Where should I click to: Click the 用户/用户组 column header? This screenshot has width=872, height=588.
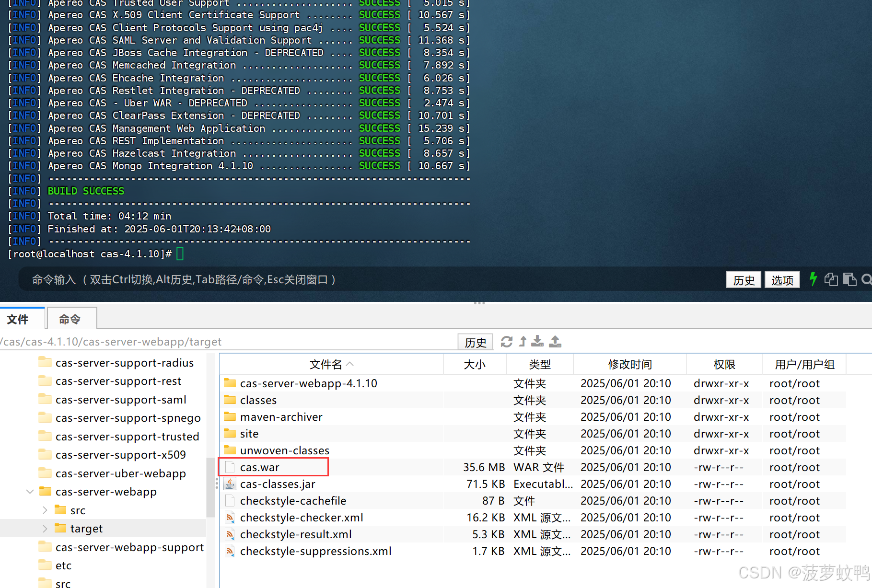pos(804,364)
